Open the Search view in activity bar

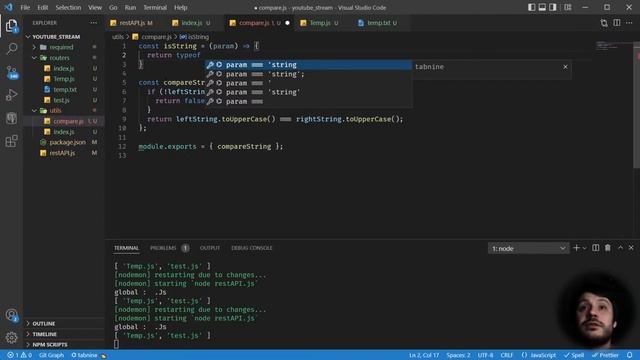pos(11,49)
